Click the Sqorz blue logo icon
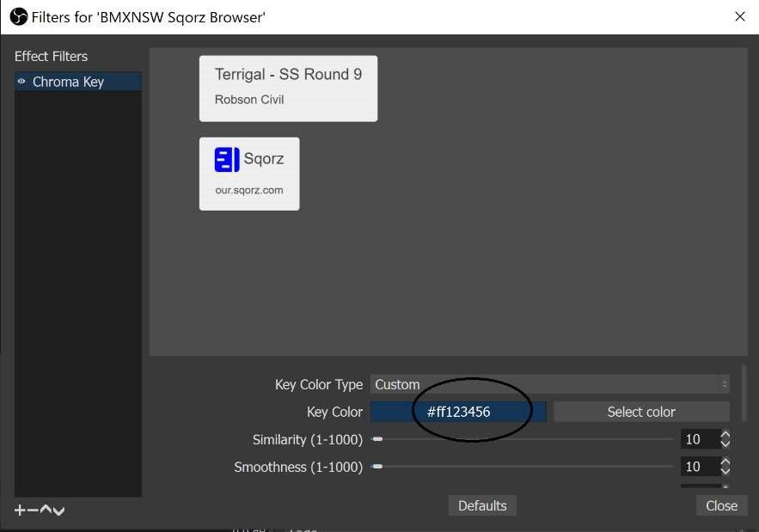 coord(227,160)
